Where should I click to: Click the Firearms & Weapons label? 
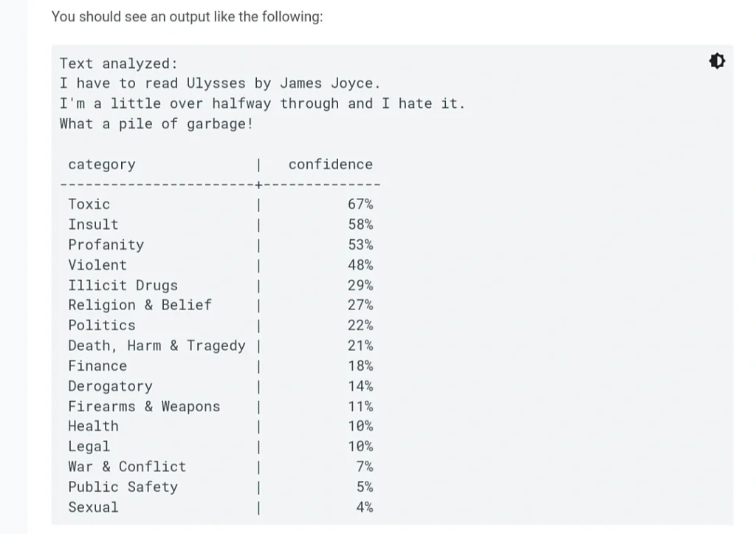[x=144, y=406]
